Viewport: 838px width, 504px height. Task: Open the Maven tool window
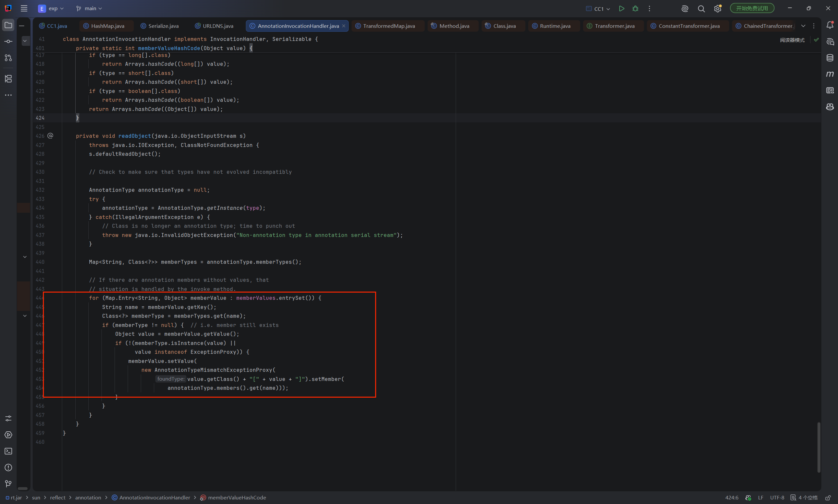click(x=830, y=74)
